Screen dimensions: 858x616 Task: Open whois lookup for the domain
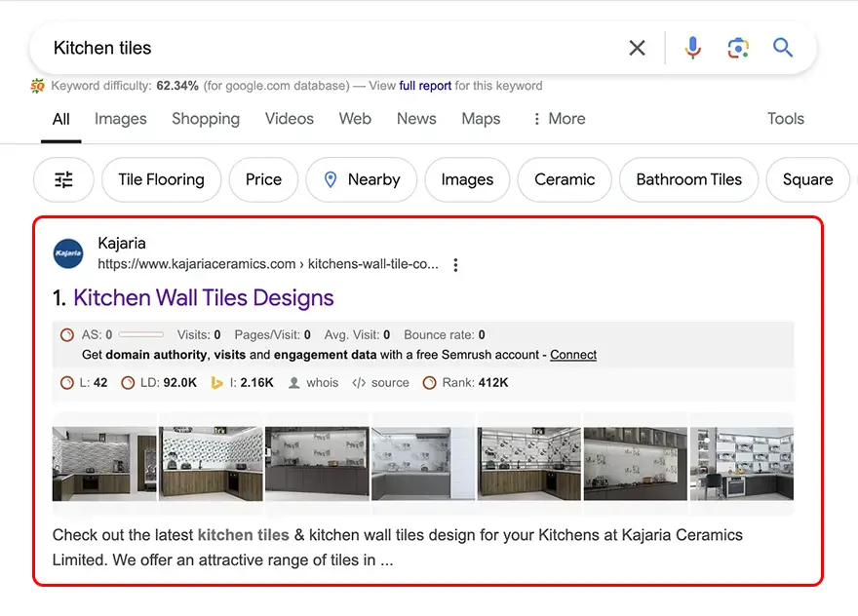coord(314,383)
